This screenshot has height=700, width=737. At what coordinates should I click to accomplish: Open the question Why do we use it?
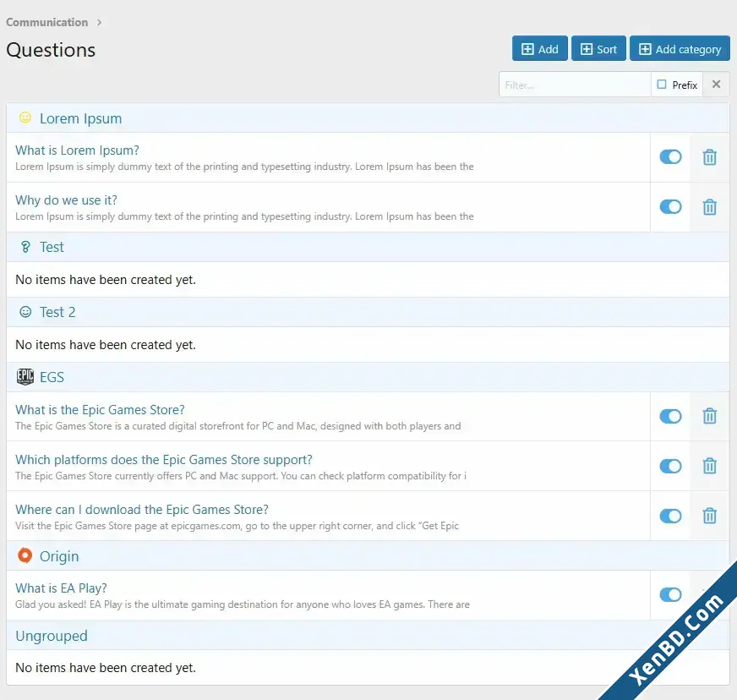pyautogui.click(x=66, y=200)
